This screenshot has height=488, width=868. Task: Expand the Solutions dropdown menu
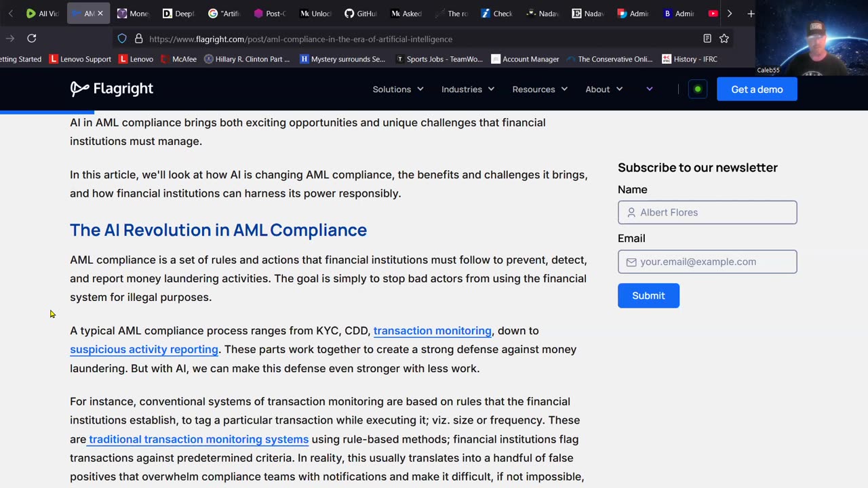click(x=398, y=89)
